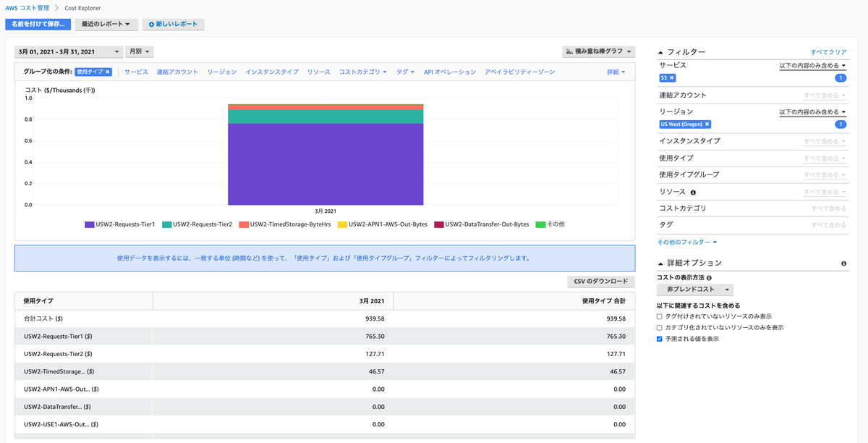Open the リージョン filter condition dropdown
The image size is (868, 443).
click(x=812, y=112)
